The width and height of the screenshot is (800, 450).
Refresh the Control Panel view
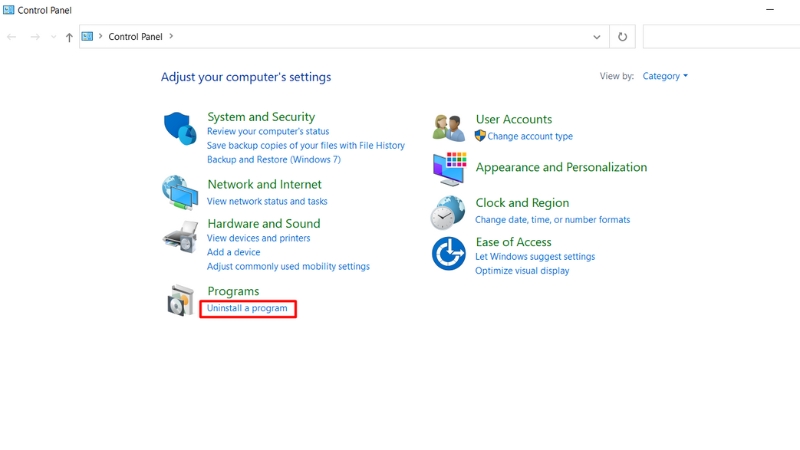click(622, 37)
